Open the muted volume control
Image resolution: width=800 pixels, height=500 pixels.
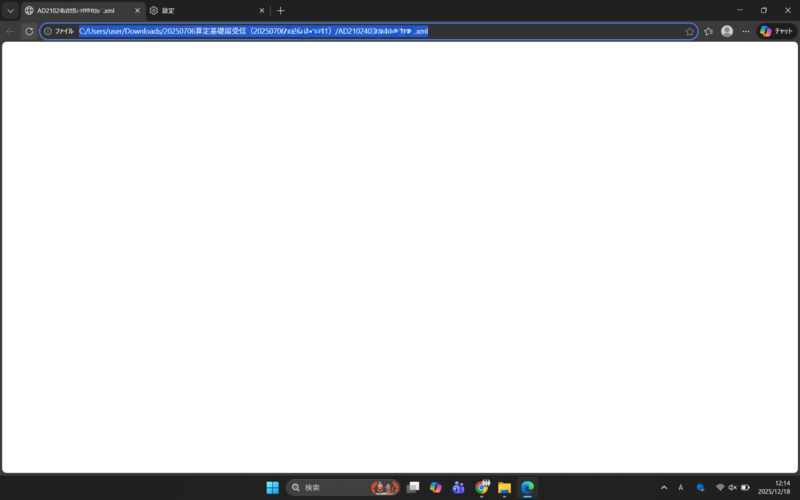click(x=732, y=487)
